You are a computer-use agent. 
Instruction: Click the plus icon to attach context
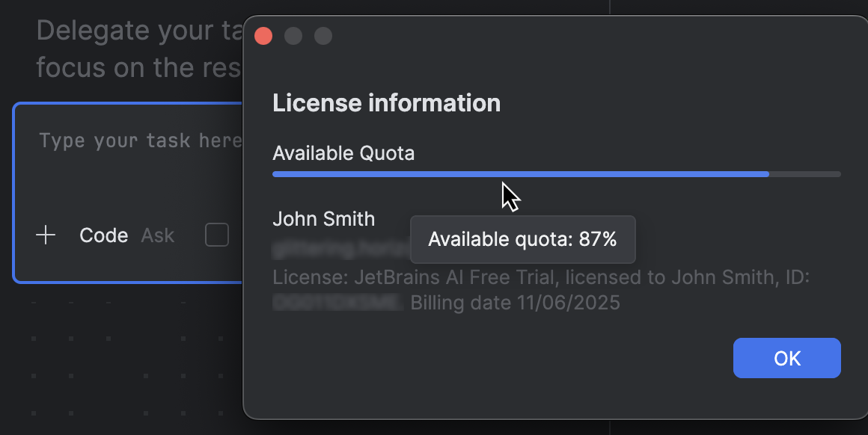(46, 235)
